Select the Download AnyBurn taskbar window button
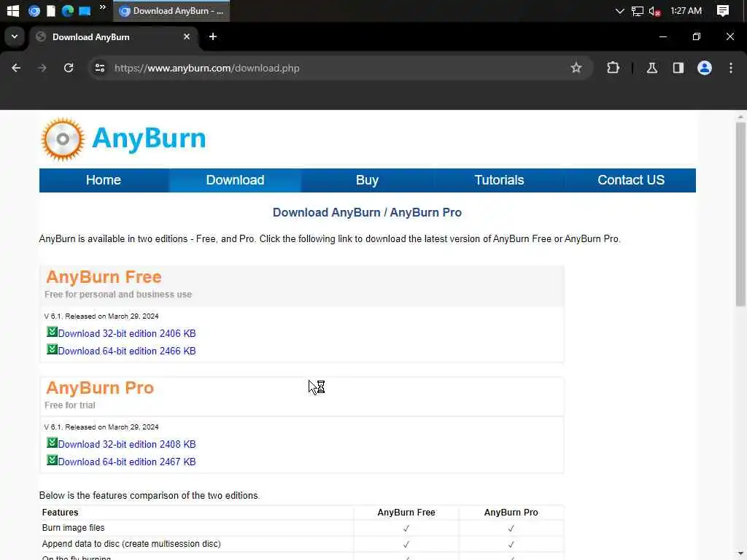The height and width of the screenshot is (560, 747). pos(171,10)
